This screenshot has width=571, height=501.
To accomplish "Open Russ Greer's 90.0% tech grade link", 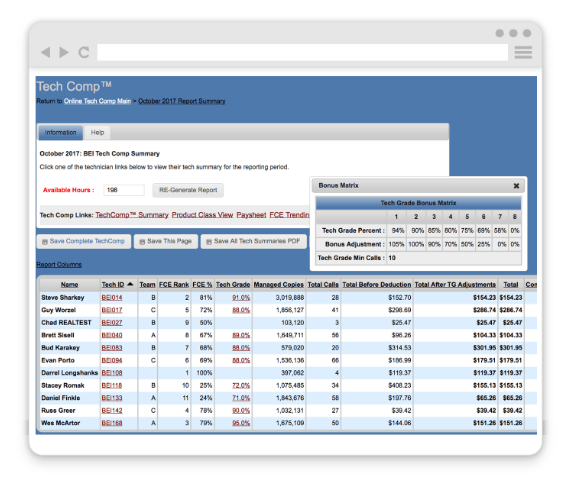I will click(241, 411).
